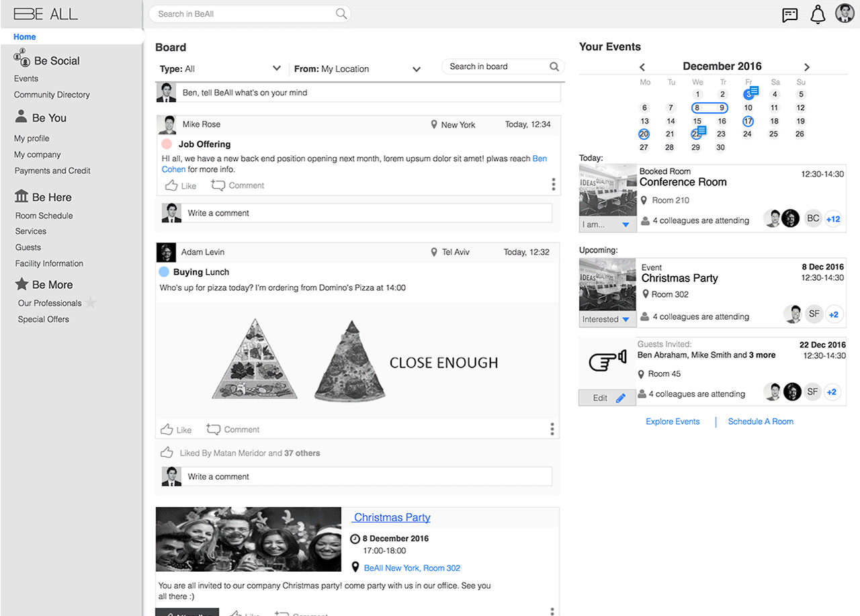Write a comment under Buying Lunch post
This screenshot has width=860, height=616.
coord(366,476)
